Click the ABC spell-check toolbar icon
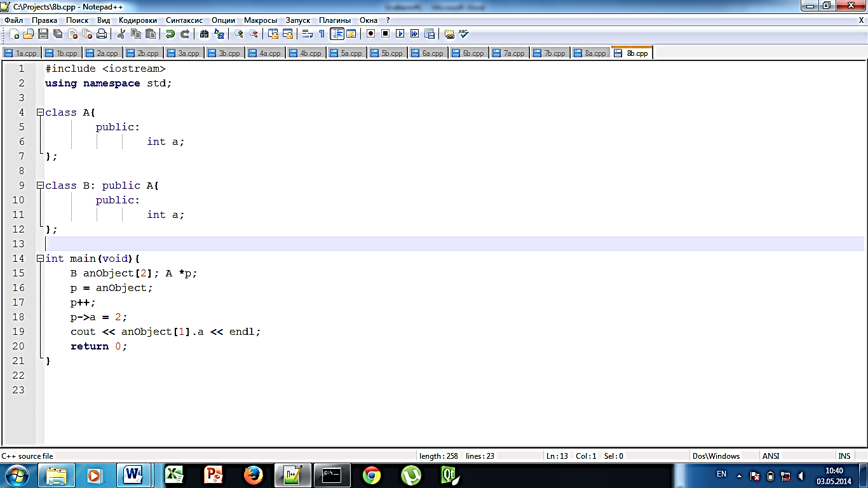The height and width of the screenshot is (488, 868). tap(463, 34)
